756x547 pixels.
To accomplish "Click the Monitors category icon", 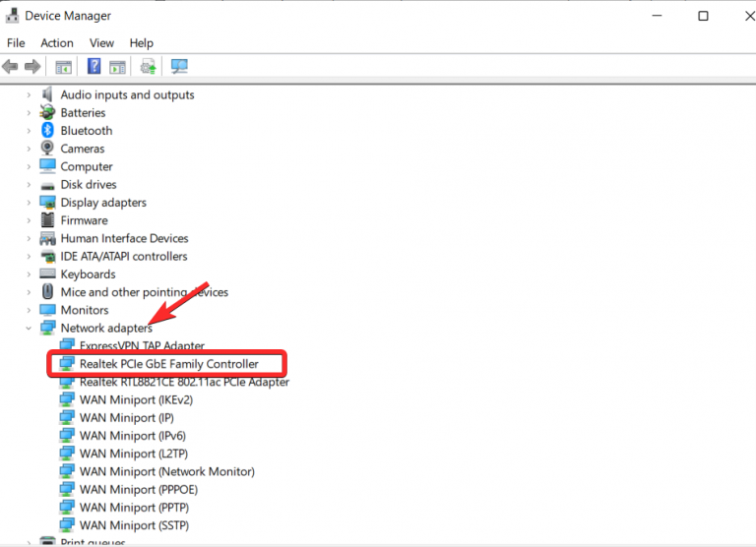I will 47,309.
